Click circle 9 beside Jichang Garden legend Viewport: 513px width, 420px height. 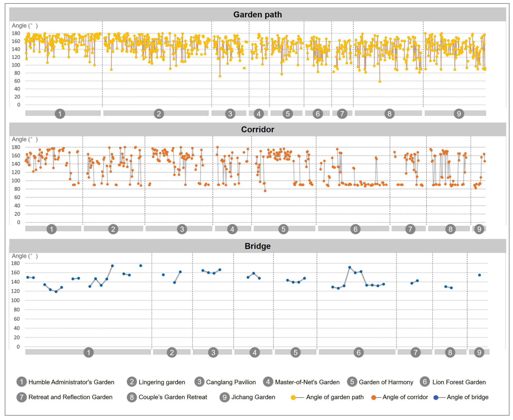(225, 397)
